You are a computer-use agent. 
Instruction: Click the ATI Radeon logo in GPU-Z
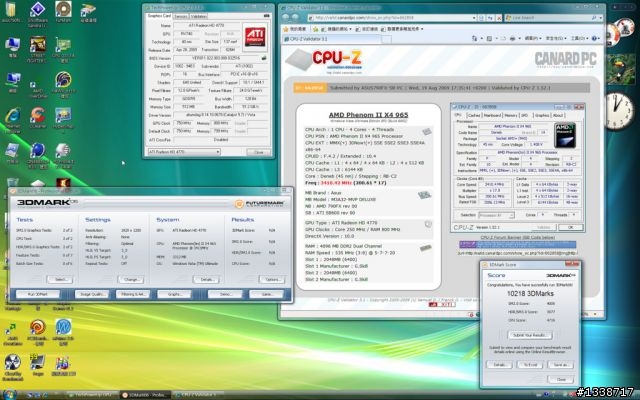tap(255, 37)
